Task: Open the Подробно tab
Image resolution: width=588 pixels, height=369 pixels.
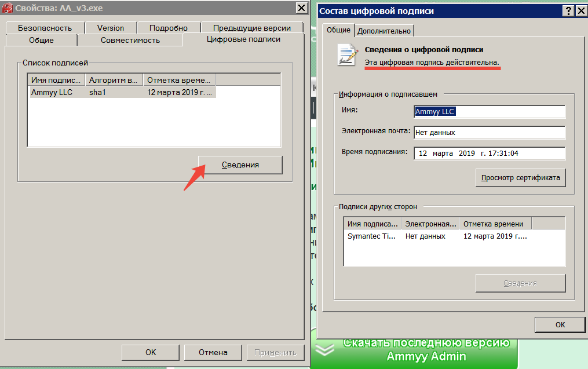Action: click(x=169, y=28)
